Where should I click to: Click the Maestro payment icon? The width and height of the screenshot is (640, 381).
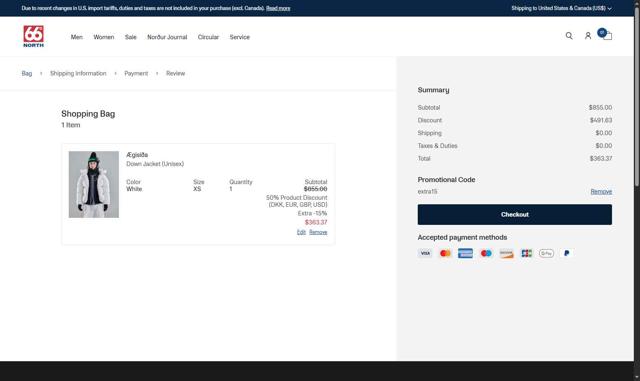(x=486, y=253)
